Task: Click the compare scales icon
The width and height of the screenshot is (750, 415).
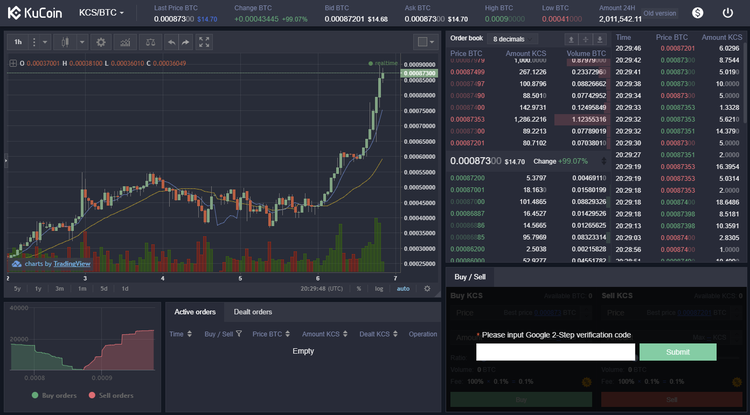Action: point(151,42)
